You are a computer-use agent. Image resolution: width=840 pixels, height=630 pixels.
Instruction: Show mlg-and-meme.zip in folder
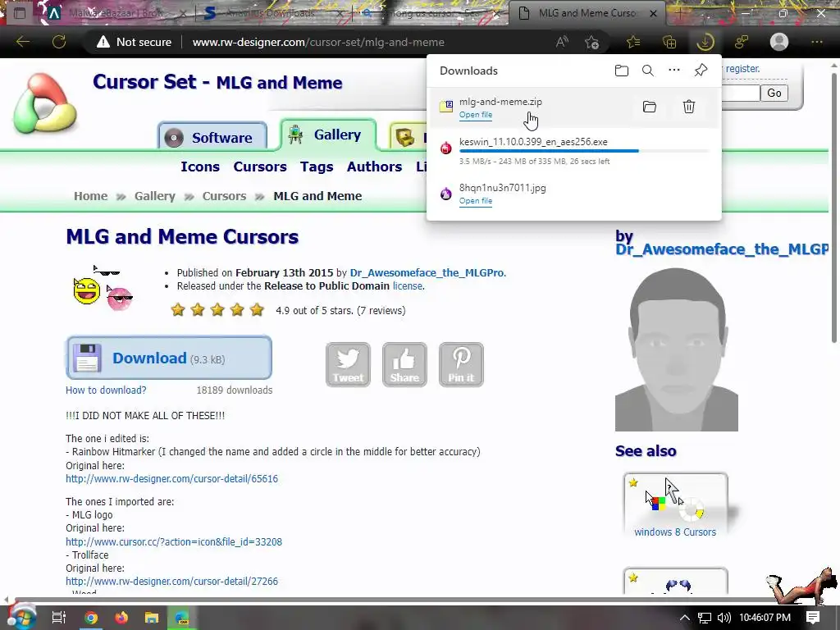(650, 107)
